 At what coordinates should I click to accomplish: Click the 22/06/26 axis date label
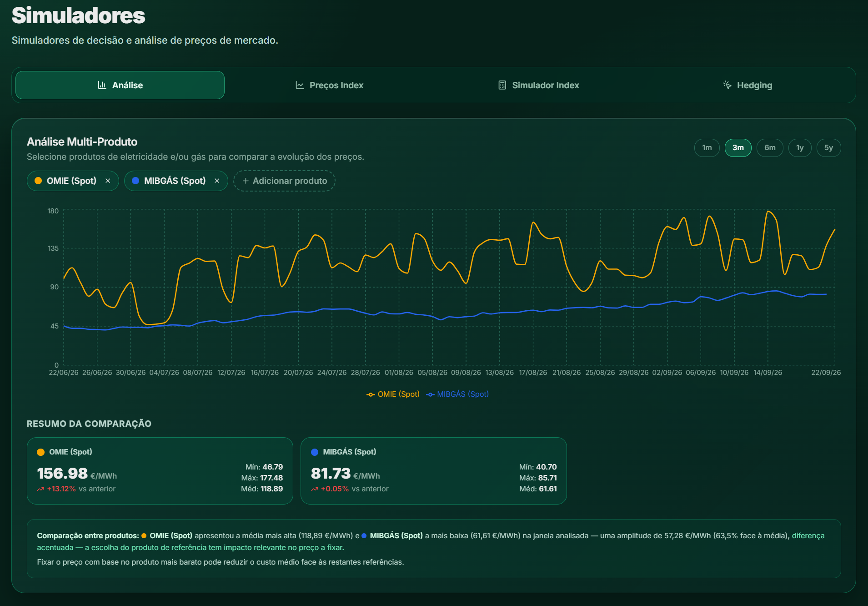(64, 372)
